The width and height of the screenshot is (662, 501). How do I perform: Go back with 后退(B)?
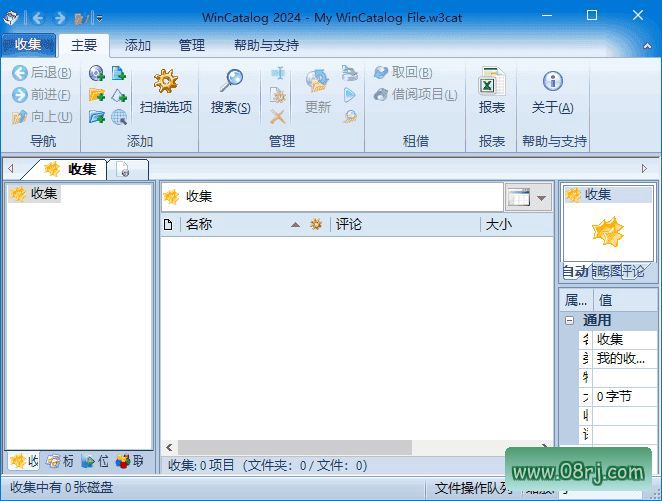pos(41,73)
